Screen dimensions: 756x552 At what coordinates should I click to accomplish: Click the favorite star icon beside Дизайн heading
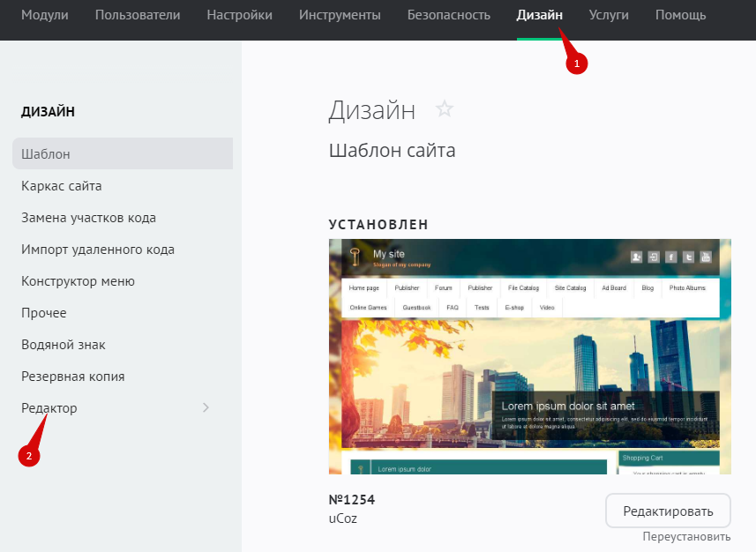[x=445, y=109]
